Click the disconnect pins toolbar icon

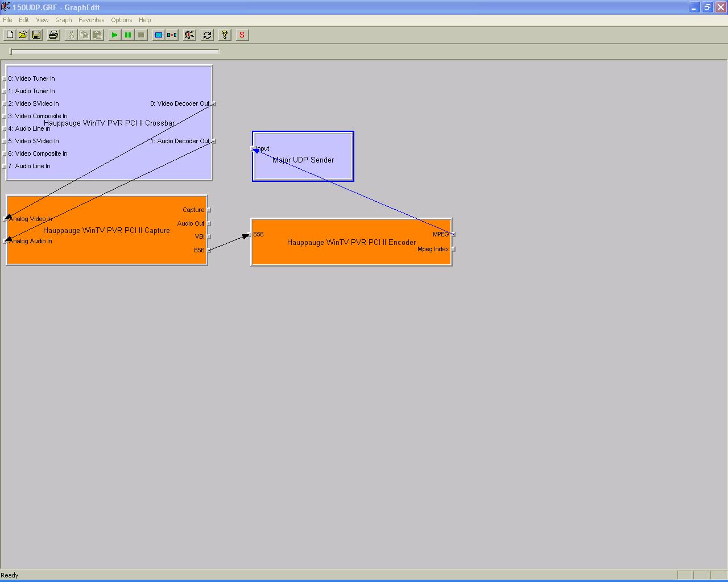coord(172,35)
